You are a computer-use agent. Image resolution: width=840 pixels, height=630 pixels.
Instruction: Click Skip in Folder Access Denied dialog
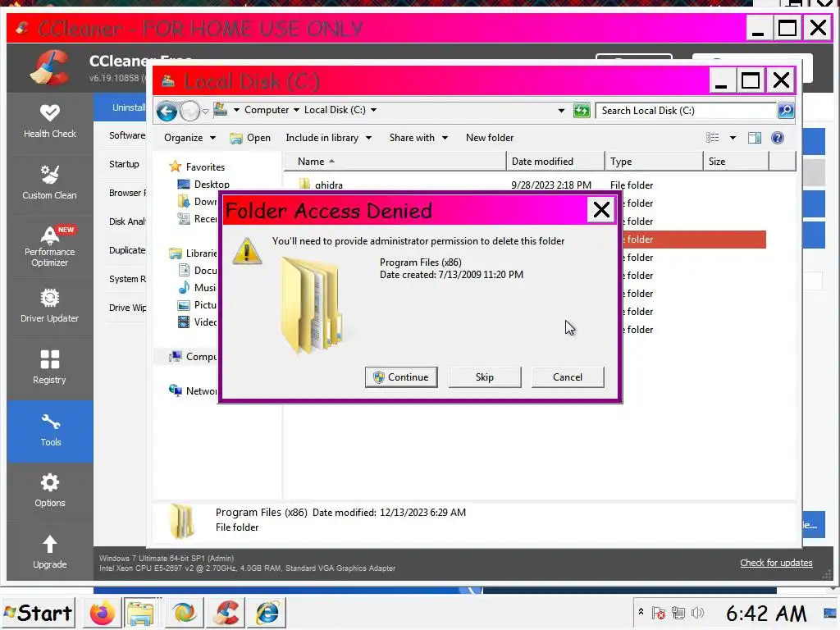pos(484,377)
